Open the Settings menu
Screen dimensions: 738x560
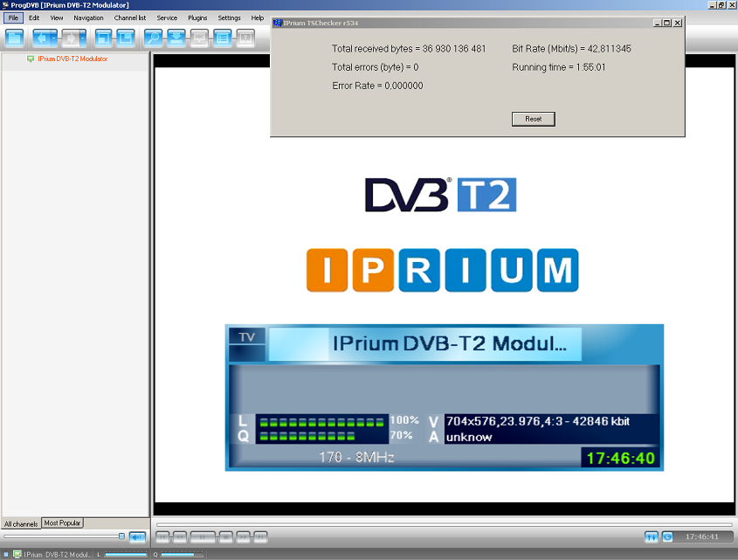pos(229,17)
